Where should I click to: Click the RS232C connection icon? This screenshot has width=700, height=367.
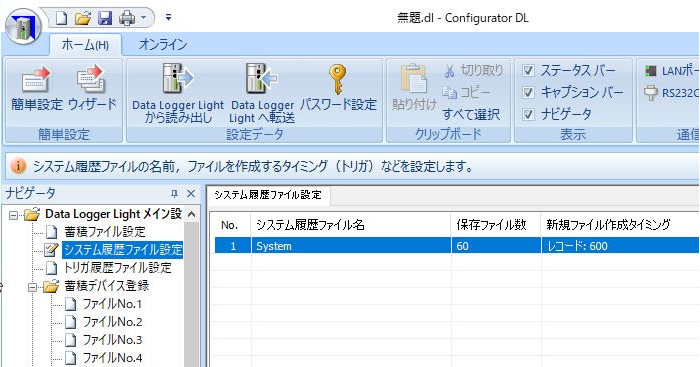(x=650, y=93)
